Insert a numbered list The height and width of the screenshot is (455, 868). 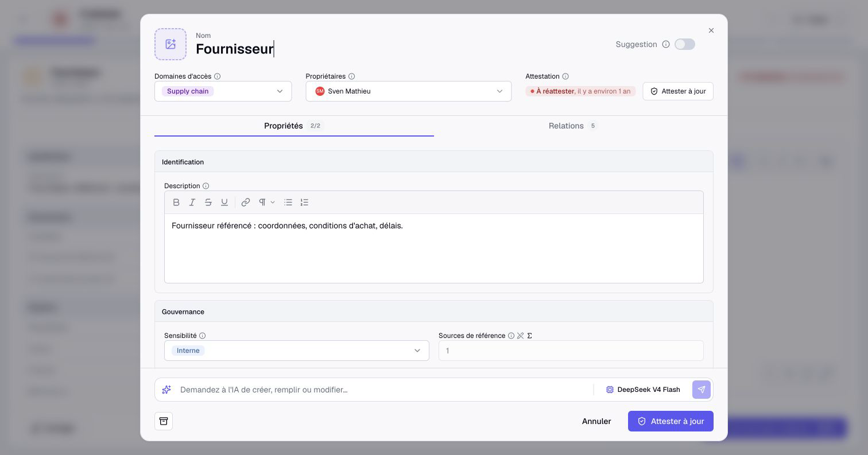click(304, 202)
